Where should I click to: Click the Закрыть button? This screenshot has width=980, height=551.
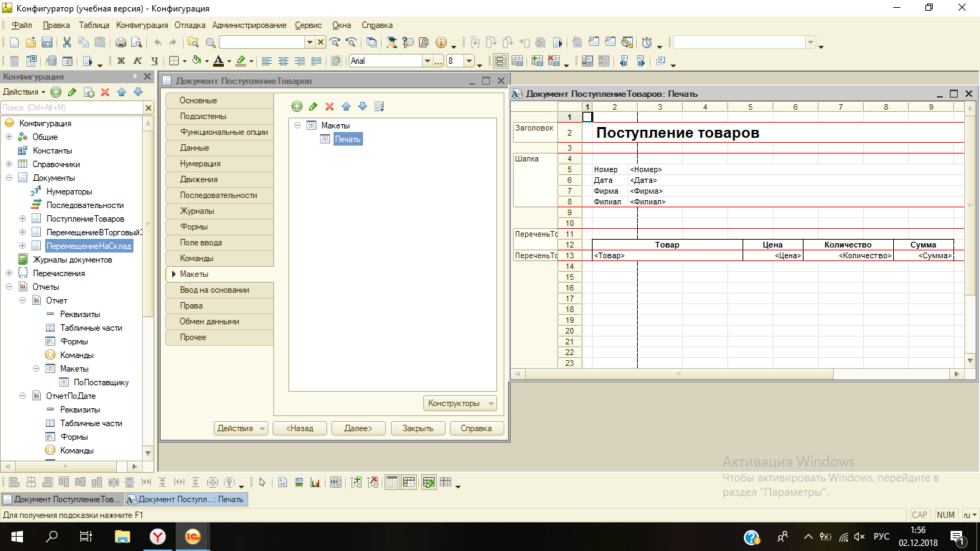tap(418, 428)
